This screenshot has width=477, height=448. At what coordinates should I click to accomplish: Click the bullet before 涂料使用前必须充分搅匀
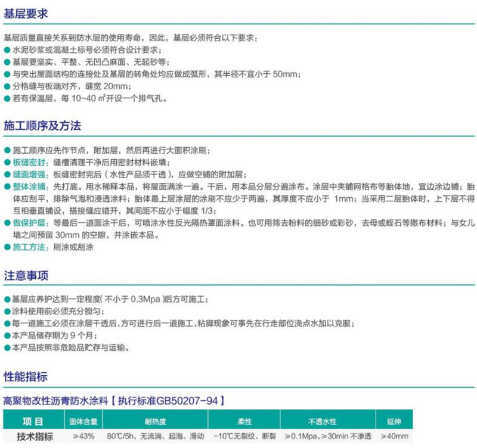[x=7, y=312]
